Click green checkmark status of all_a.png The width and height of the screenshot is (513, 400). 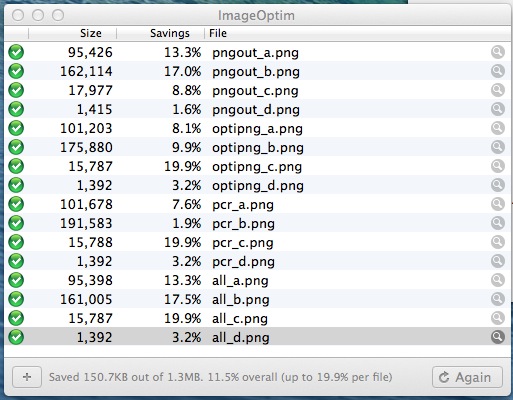pos(16,280)
